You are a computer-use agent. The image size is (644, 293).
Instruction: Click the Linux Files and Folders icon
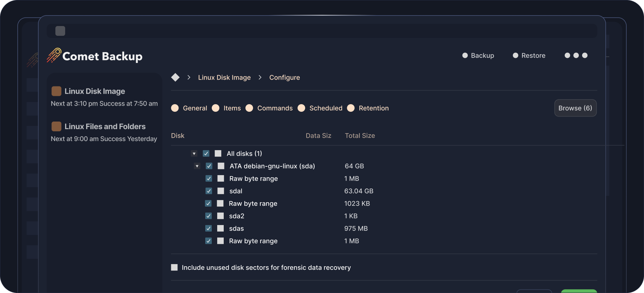click(56, 127)
